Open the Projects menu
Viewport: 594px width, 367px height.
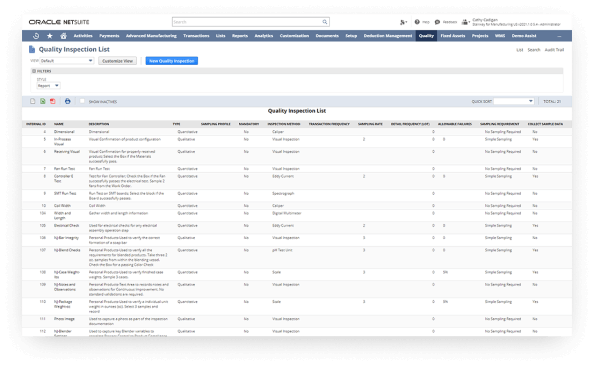(x=480, y=36)
